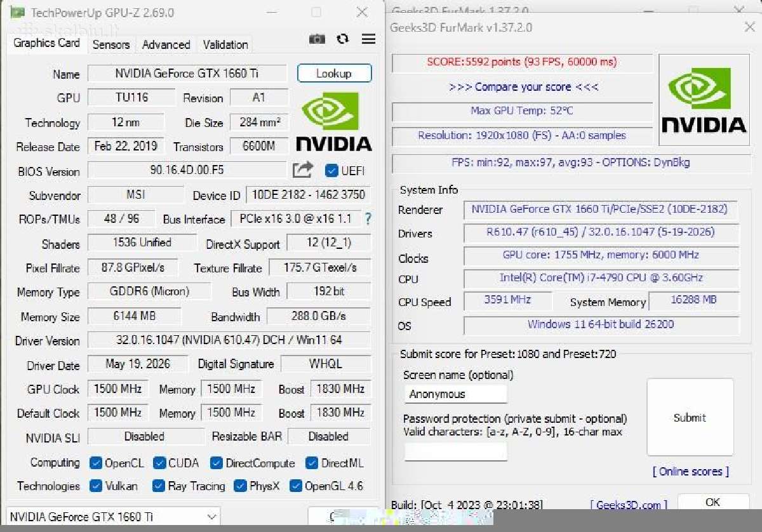Screen dimensions: 762x532
Task: Switch to the Validation tab
Action: click(225, 44)
